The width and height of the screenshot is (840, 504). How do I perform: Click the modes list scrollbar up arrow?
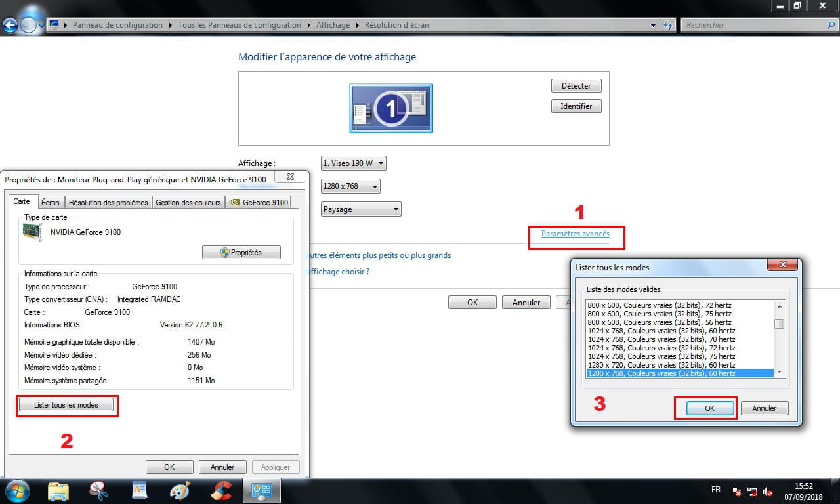(x=780, y=306)
